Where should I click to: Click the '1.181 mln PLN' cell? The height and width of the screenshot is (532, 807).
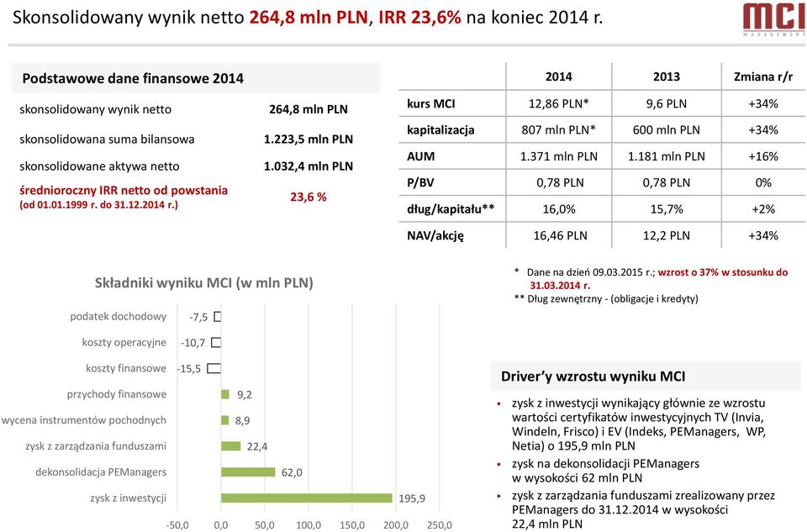click(x=667, y=156)
